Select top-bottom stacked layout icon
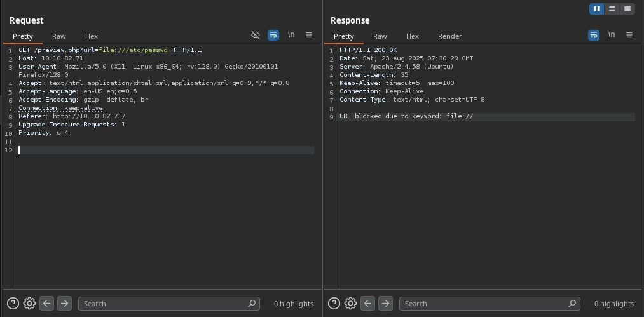The image size is (644, 317). click(x=612, y=9)
